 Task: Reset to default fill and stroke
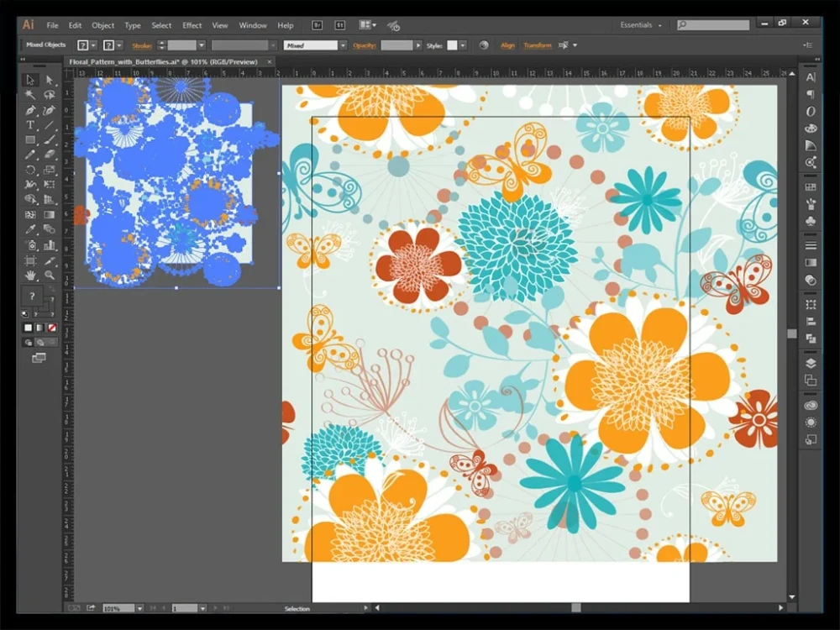pos(25,314)
